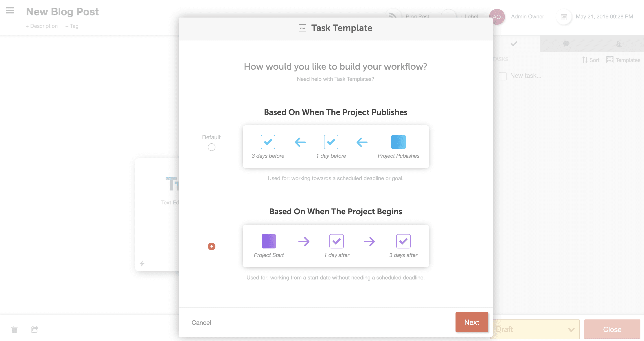
Task: Click the May 21, 2019 date text
Action: point(604,17)
